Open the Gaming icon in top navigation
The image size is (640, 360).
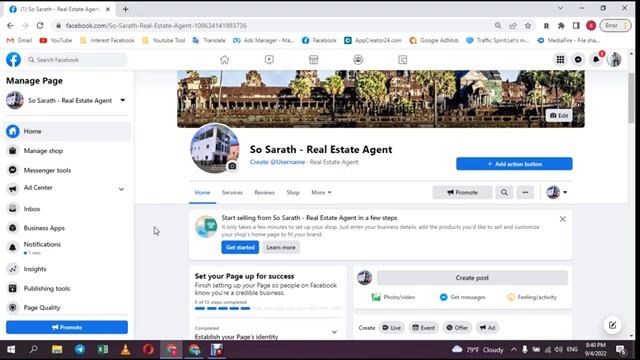402,60
